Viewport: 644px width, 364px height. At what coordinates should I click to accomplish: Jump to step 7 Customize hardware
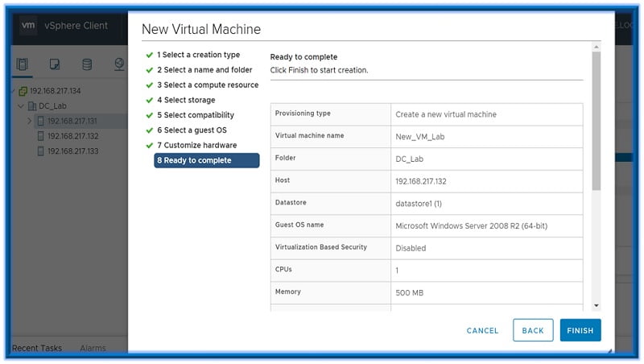[x=196, y=145]
